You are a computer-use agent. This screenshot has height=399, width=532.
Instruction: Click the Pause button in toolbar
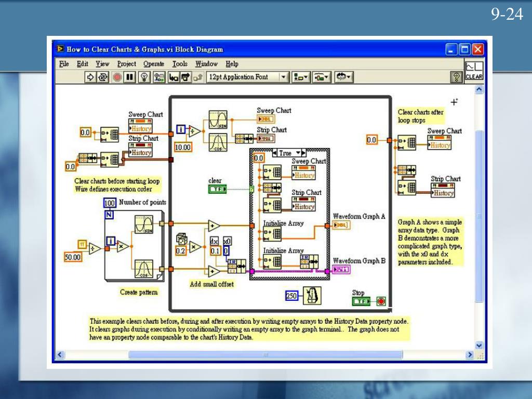point(129,77)
